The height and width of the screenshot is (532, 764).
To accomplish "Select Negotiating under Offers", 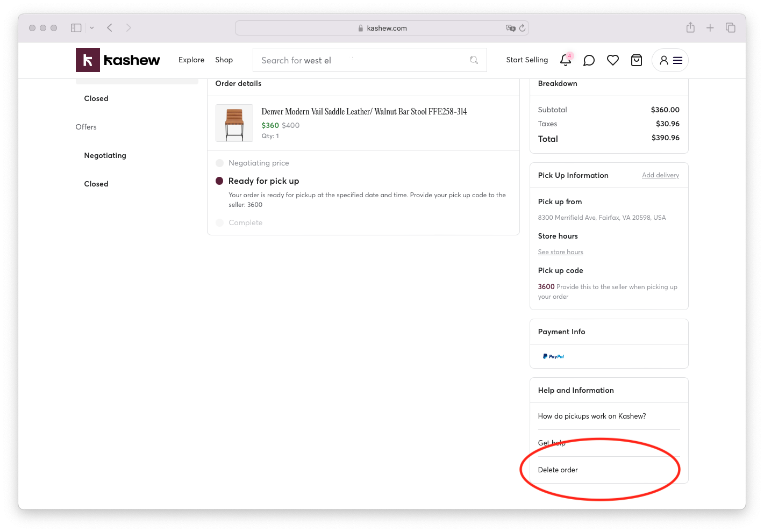I will 105,155.
